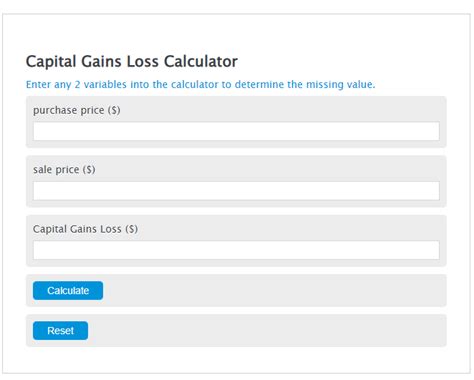
Task: Click the word 'Calculator' in the title
Action: click(x=201, y=61)
